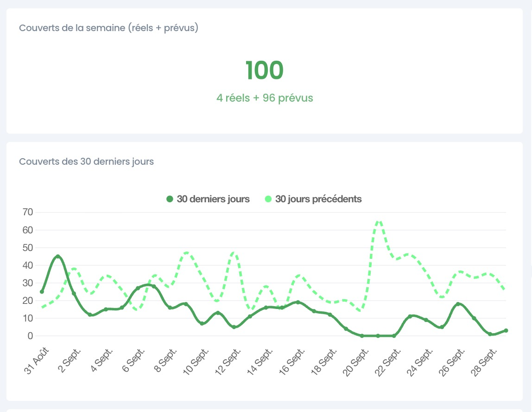
Task: Click the '70' y-axis label
Action: point(28,212)
